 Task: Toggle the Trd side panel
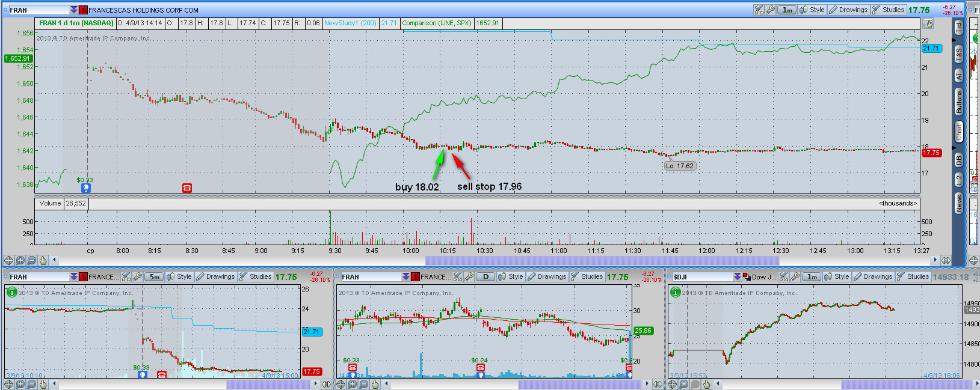tap(959, 28)
